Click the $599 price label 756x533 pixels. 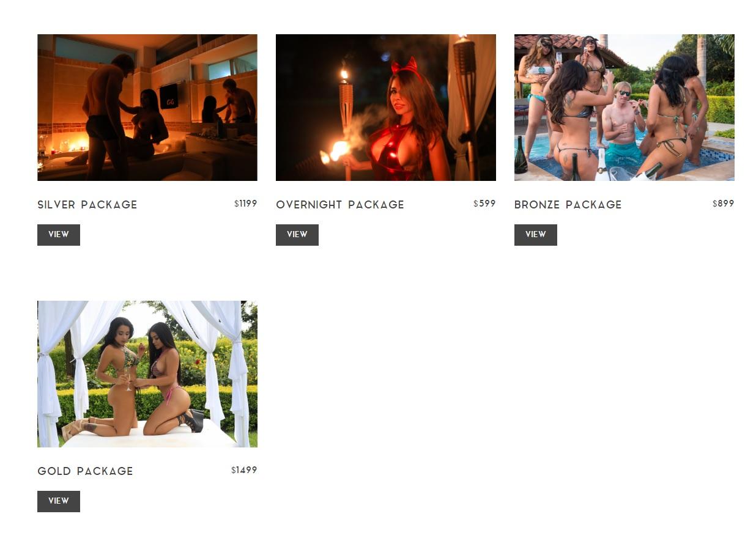pyautogui.click(x=484, y=204)
